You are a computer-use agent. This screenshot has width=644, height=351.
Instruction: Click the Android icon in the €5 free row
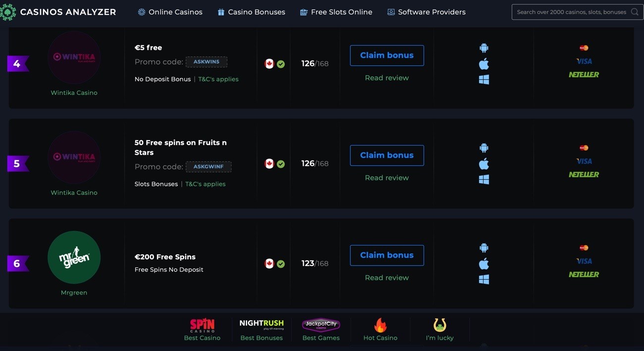484,48
